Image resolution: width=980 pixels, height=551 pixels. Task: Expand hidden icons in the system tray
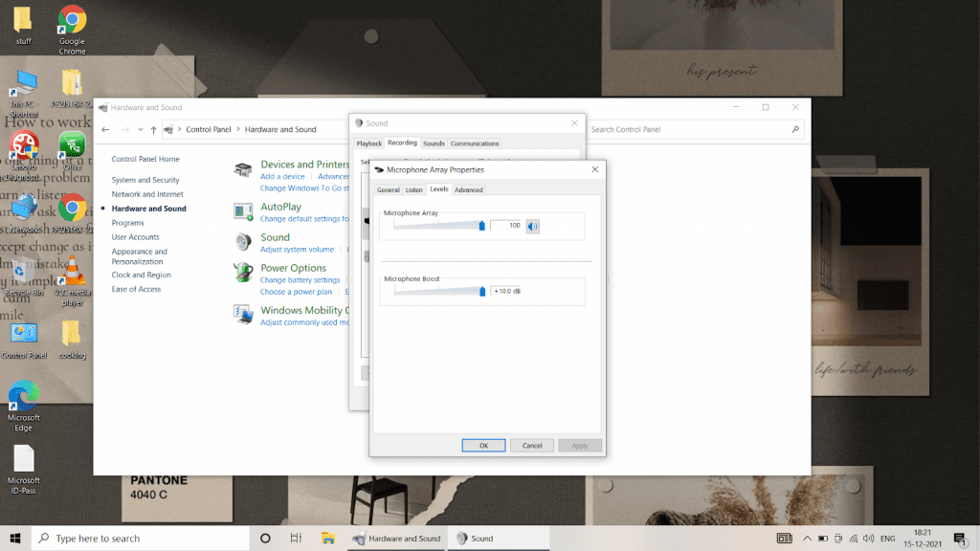pyautogui.click(x=807, y=538)
